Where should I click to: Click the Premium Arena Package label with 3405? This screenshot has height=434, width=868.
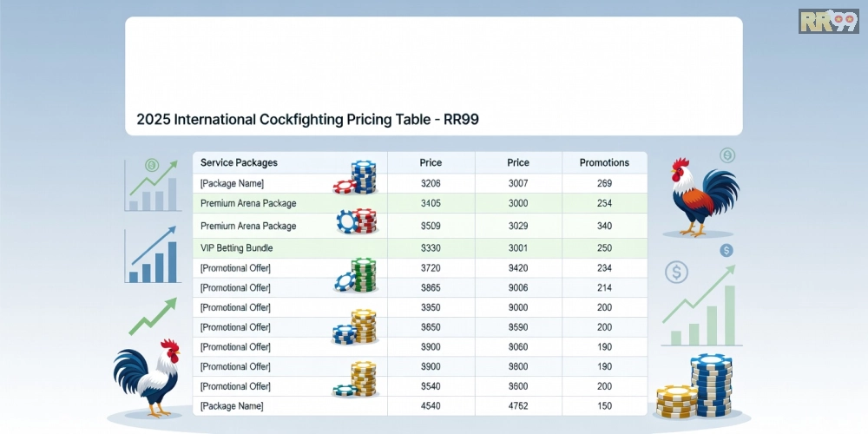point(248,203)
